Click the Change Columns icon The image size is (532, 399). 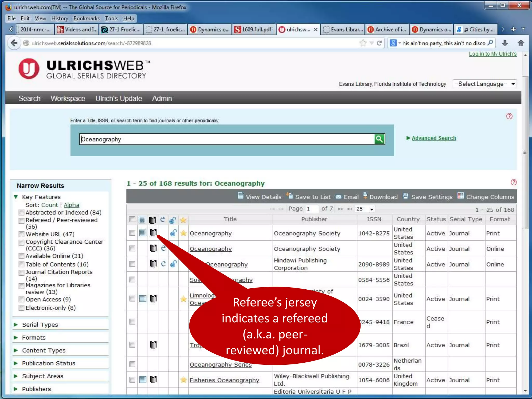tap(461, 196)
